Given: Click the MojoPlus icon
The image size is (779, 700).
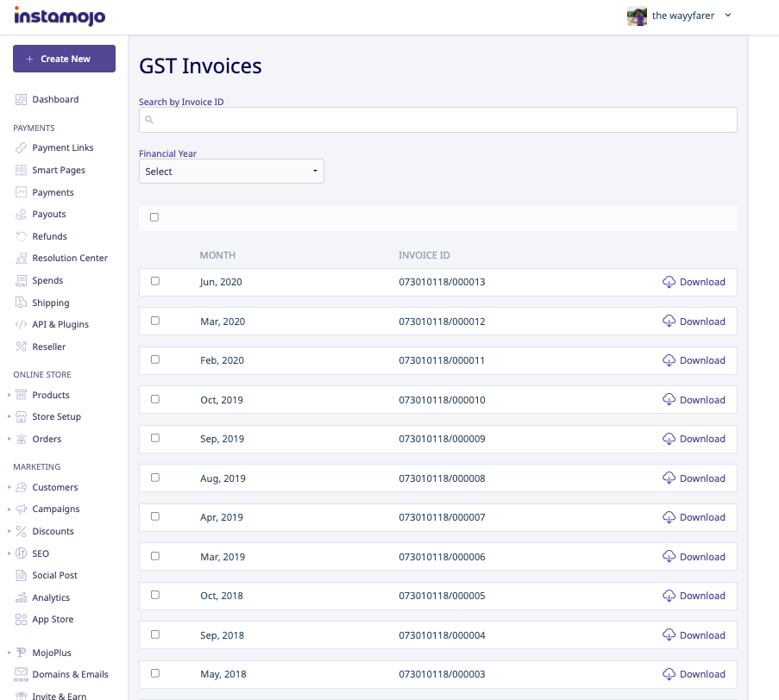Looking at the screenshot, I should (21, 653).
